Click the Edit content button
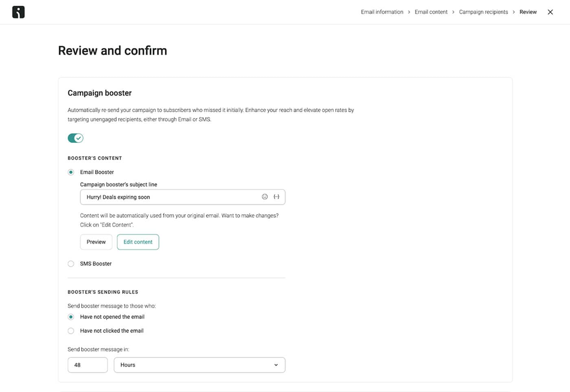 [x=138, y=242]
